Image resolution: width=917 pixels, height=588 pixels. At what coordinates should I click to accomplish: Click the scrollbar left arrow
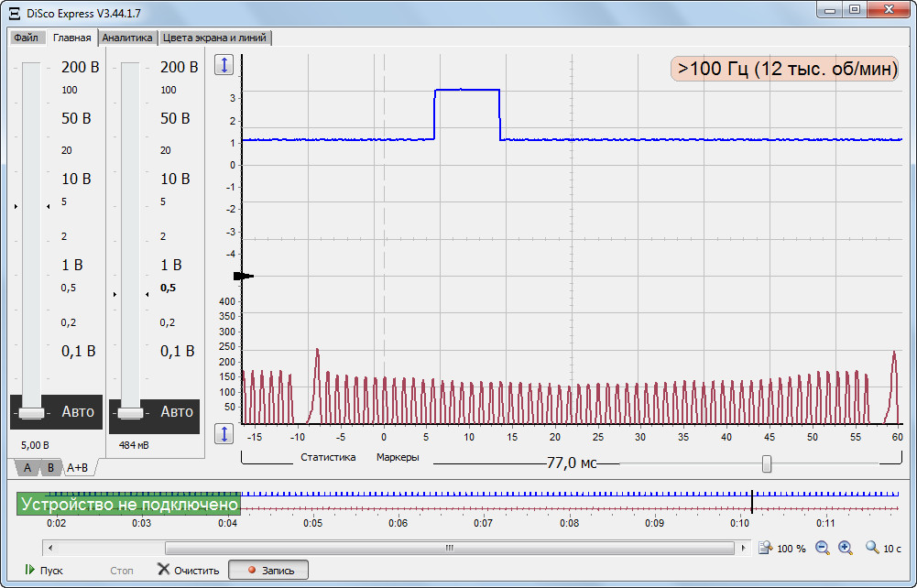50,548
